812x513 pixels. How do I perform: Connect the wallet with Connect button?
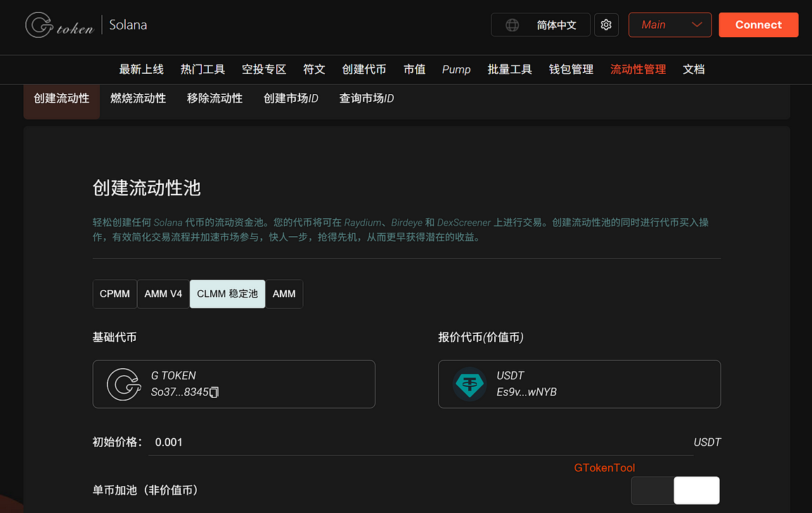pos(758,25)
